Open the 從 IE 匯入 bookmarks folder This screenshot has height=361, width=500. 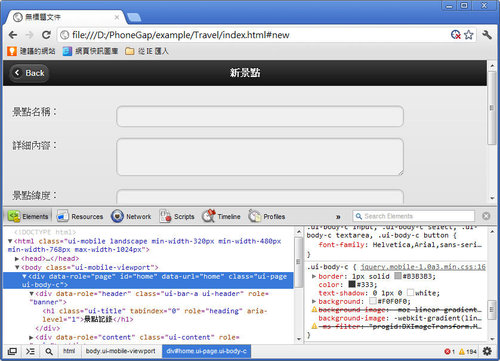click(147, 51)
